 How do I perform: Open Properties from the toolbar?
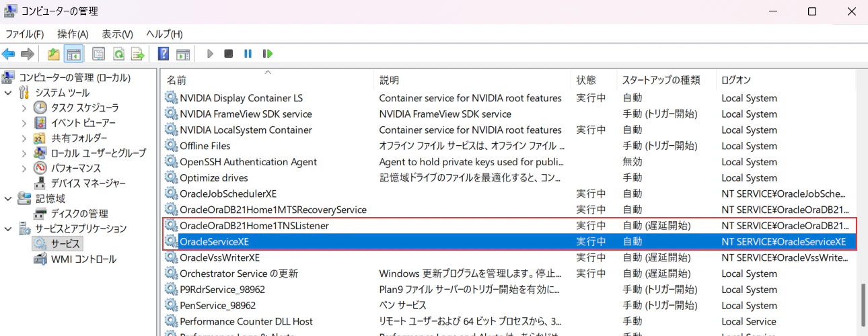pos(98,54)
